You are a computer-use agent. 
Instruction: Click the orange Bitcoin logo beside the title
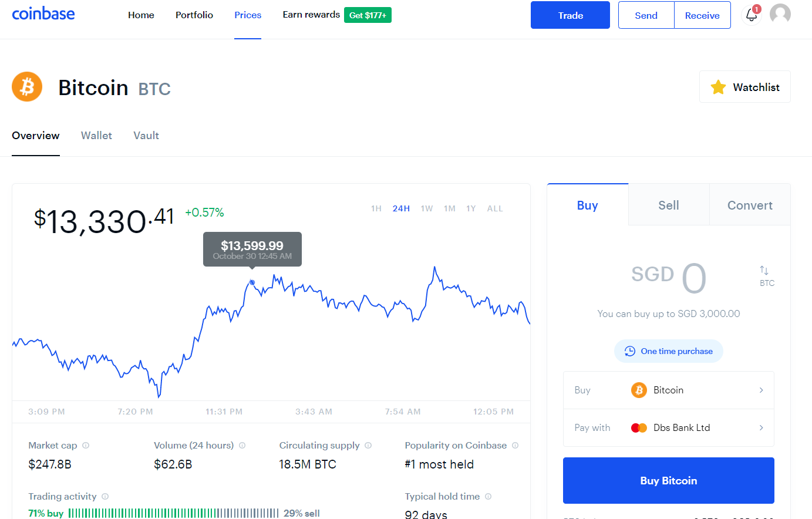coord(27,87)
